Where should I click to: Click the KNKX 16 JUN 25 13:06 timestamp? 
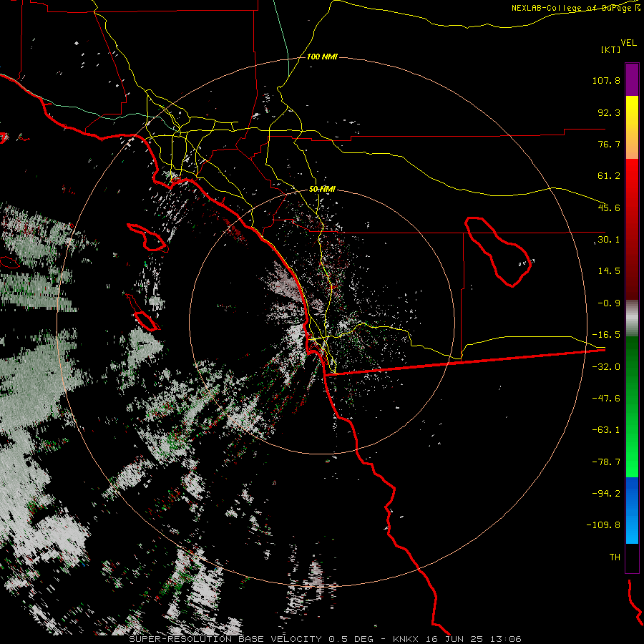(x=457, y=639)
